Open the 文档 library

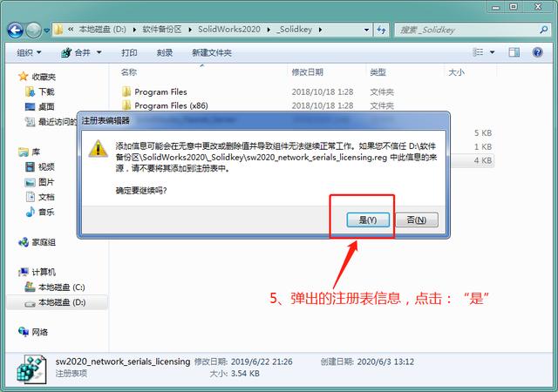46,197
